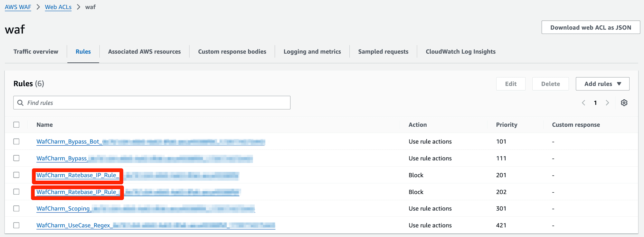
Task: Click priority value 421
Action: pyautogui.click(x=501, y=225)
